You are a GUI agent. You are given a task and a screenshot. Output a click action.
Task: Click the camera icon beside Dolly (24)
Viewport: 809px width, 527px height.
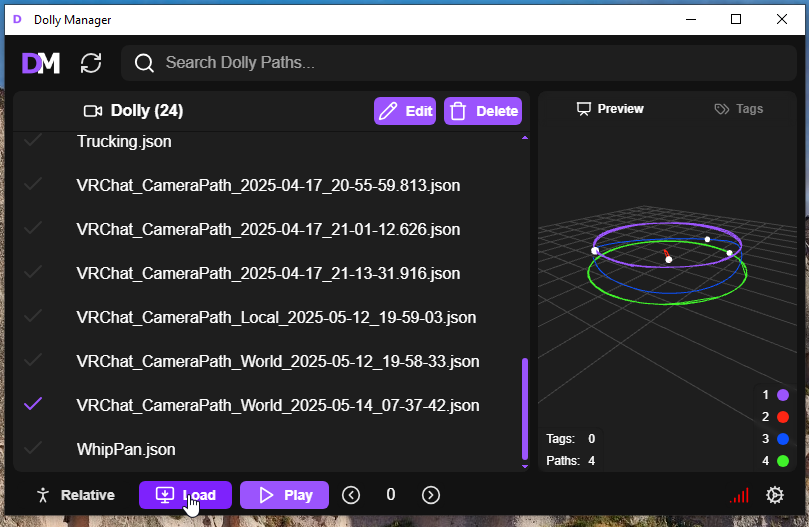coord(93,111)
